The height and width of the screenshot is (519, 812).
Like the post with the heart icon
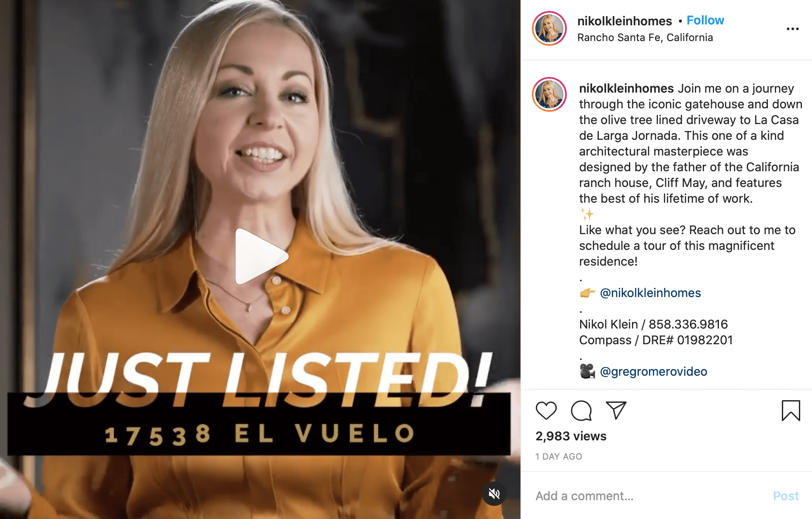click(546, 410)
